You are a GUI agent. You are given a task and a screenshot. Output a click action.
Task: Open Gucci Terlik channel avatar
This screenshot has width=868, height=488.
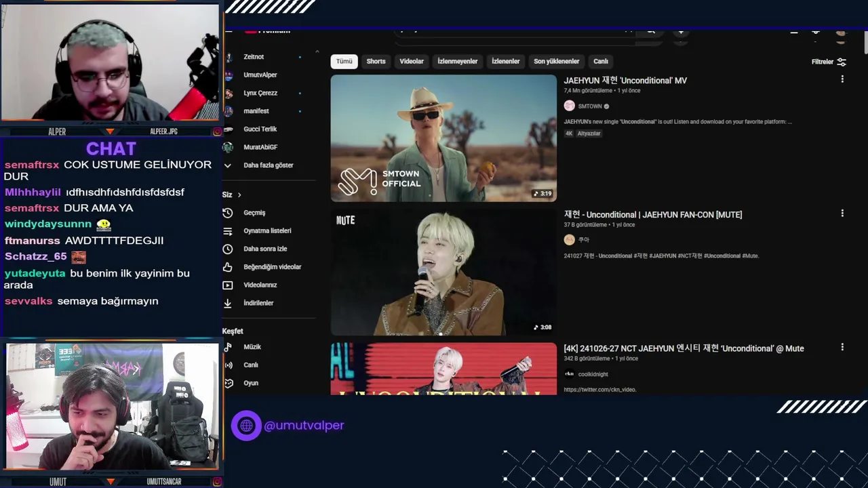click(229, 129)
